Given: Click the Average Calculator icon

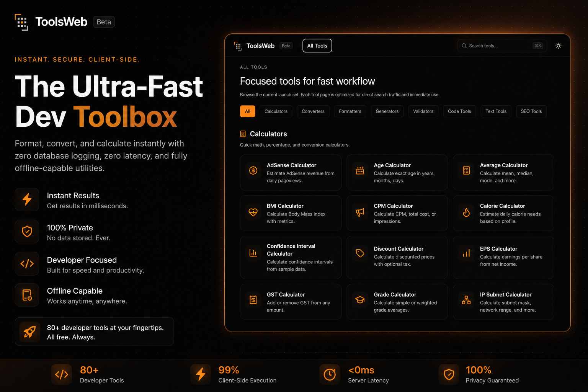Looking at the screenshot, I should pyautogui.click(x=466, y=170).
